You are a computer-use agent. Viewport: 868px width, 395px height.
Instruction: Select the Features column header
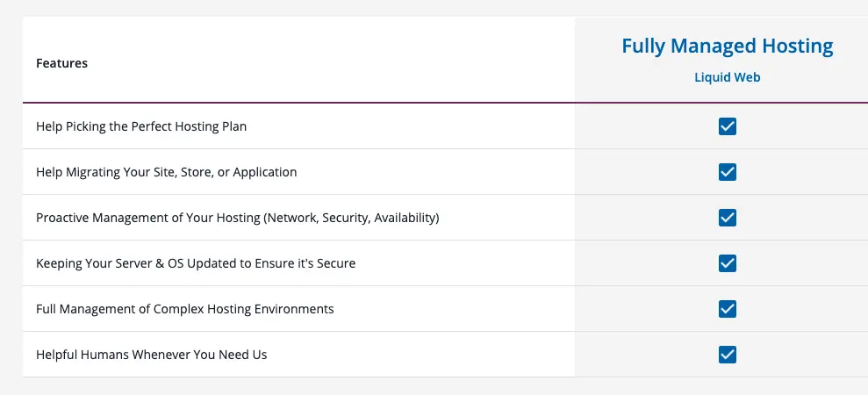pyautogui.click(x=62, y=63)
